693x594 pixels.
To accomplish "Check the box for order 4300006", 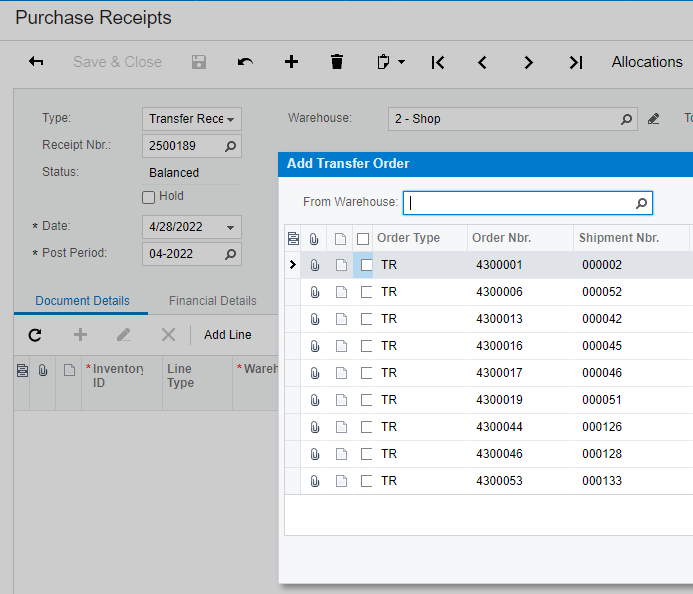I will [366, 292].
